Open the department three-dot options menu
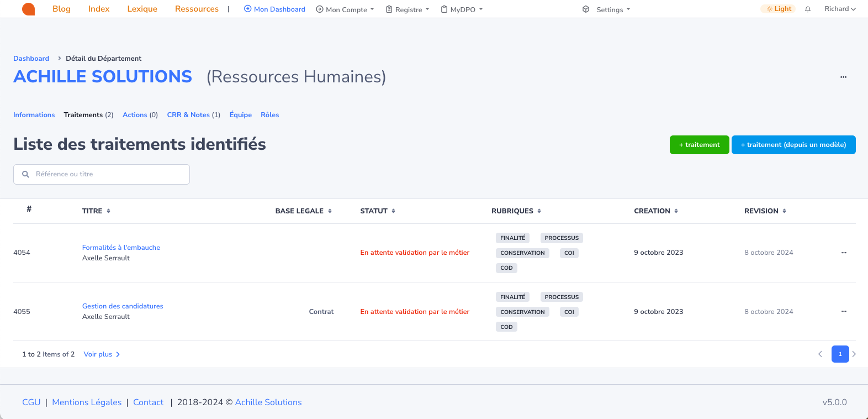Screen dimensions: 868x419 point(843,77)
